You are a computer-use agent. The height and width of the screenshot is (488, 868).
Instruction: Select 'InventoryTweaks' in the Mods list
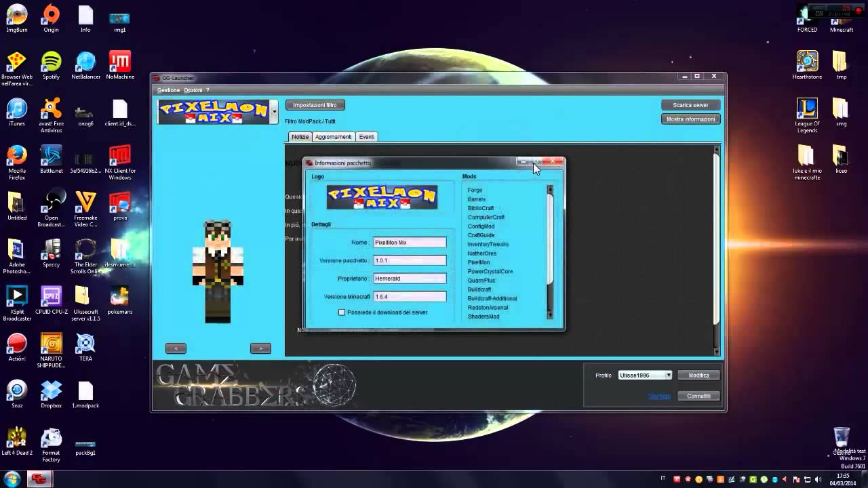[488, 245]
